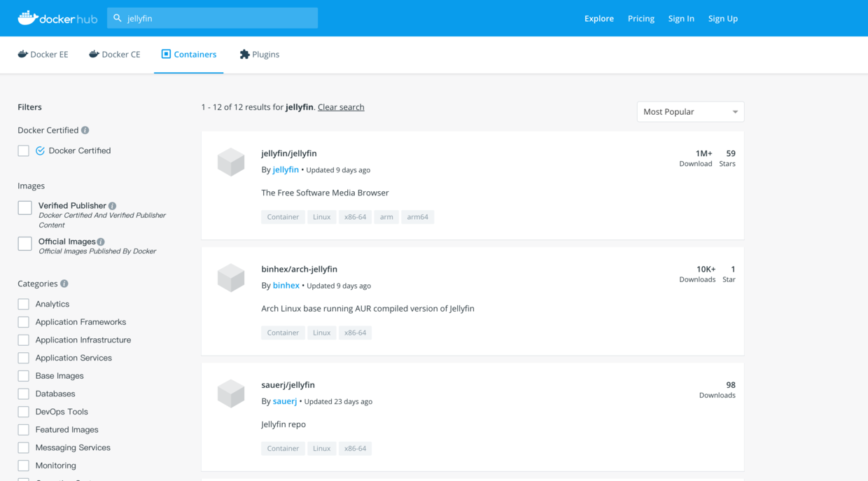Click the Verified Publisher info icon
Viewport: 868px width, 481px height.
(112, 206)
